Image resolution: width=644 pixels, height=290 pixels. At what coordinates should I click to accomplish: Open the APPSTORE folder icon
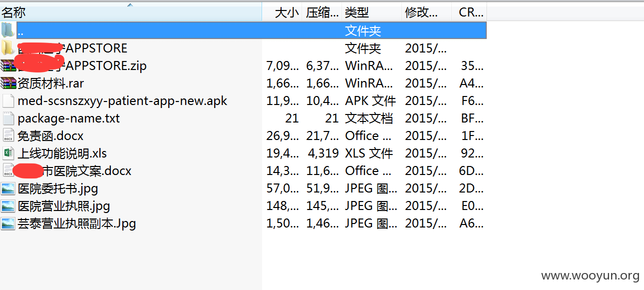8,48
